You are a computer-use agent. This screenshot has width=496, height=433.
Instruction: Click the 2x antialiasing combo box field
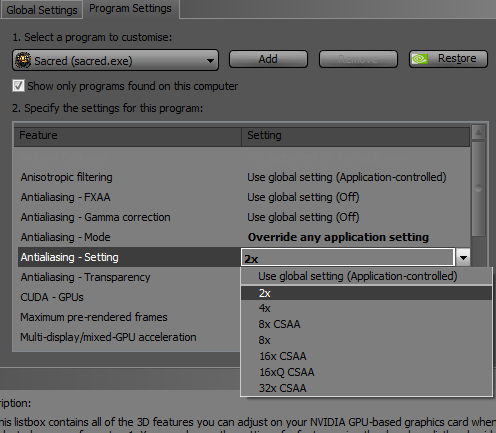348,257
